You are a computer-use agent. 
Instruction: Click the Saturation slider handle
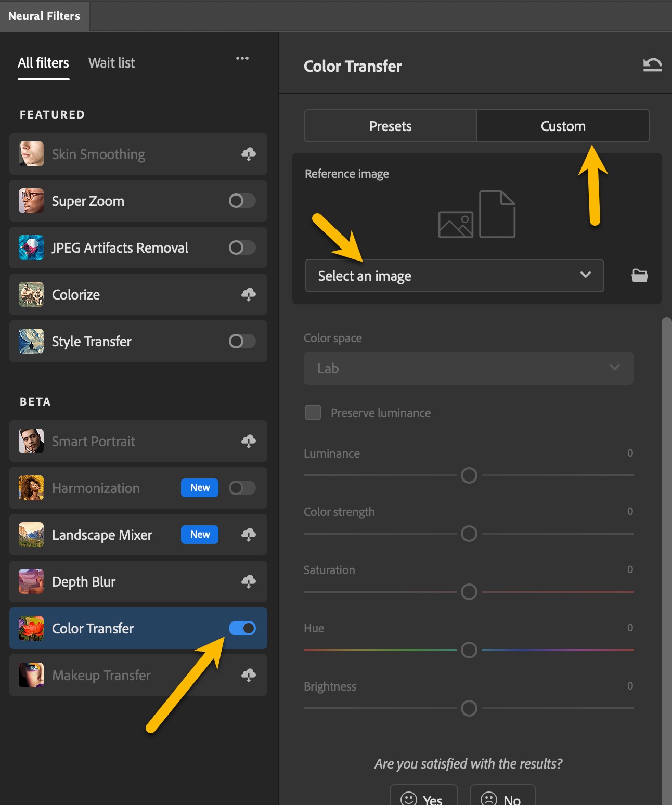469,592
